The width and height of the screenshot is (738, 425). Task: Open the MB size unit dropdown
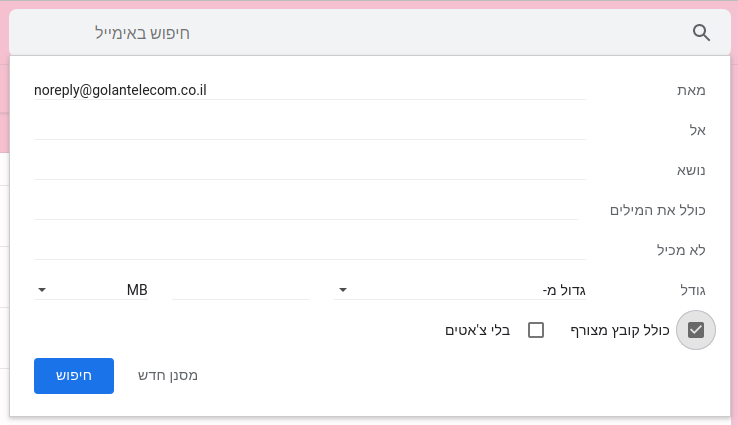tap(91, 290)
